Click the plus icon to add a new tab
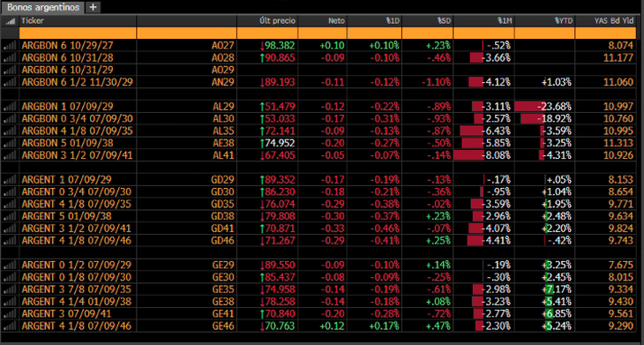644x345 pixels. click(x=94, y=7)
